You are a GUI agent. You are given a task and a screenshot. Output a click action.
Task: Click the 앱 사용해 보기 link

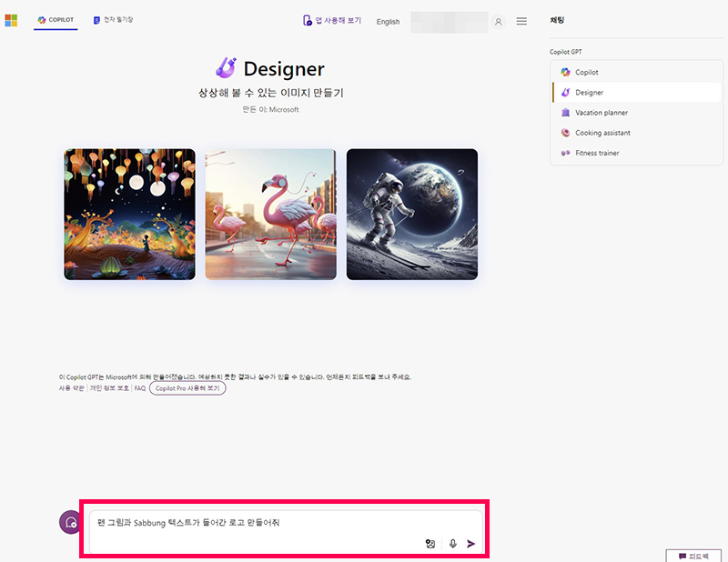click(x=332, y=20)
